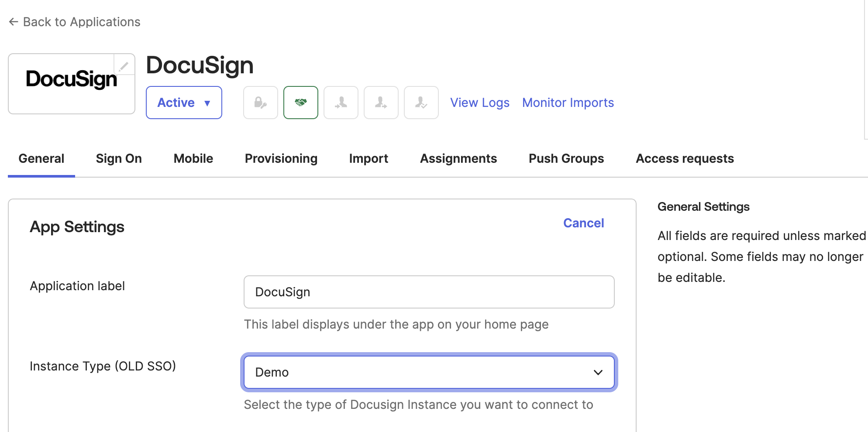Click the import users icon with incoming arrow

(341, 103)
